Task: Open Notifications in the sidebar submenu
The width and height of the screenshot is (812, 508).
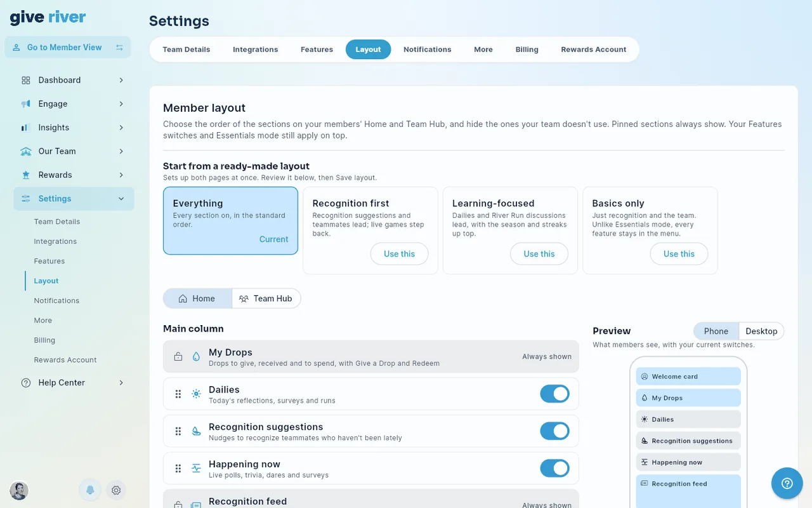Action: click(56, 301)
